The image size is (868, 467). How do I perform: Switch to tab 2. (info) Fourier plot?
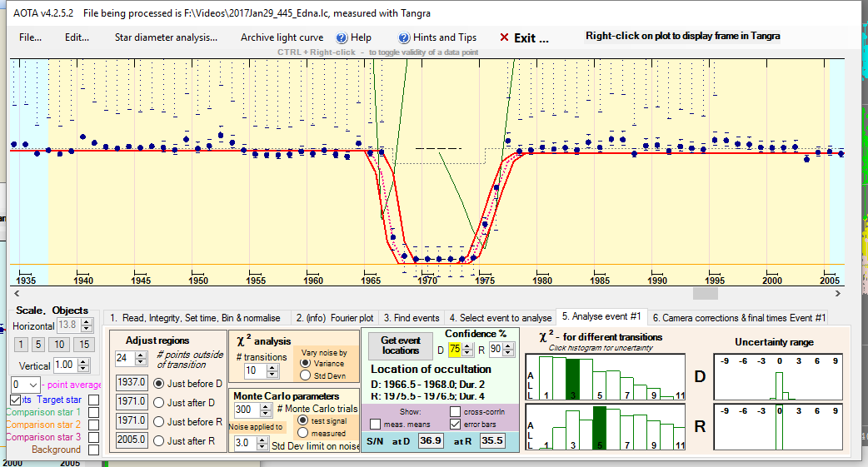tap(334, 318)
